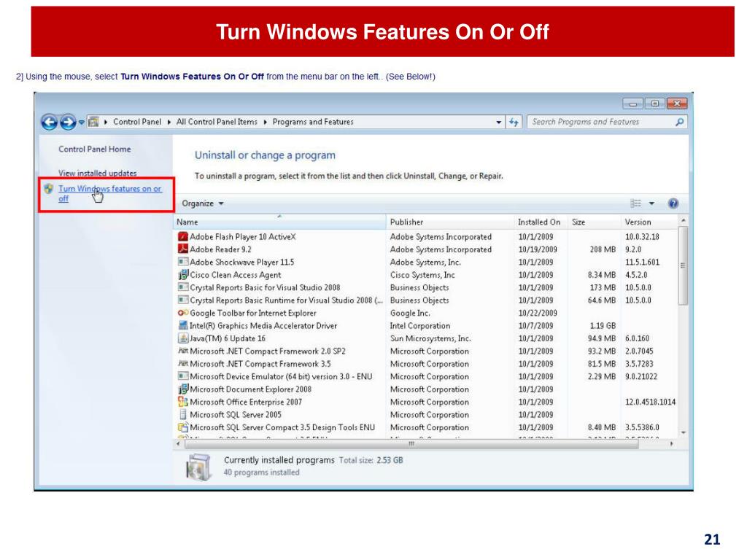Click the 1.19 GB size value

[x=603, y=326]
